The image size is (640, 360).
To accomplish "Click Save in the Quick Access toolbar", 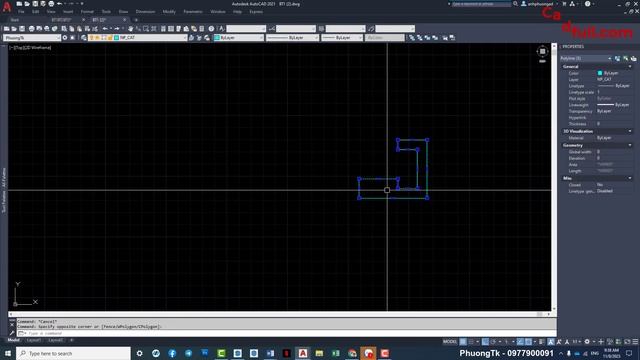I will (35, 4).
